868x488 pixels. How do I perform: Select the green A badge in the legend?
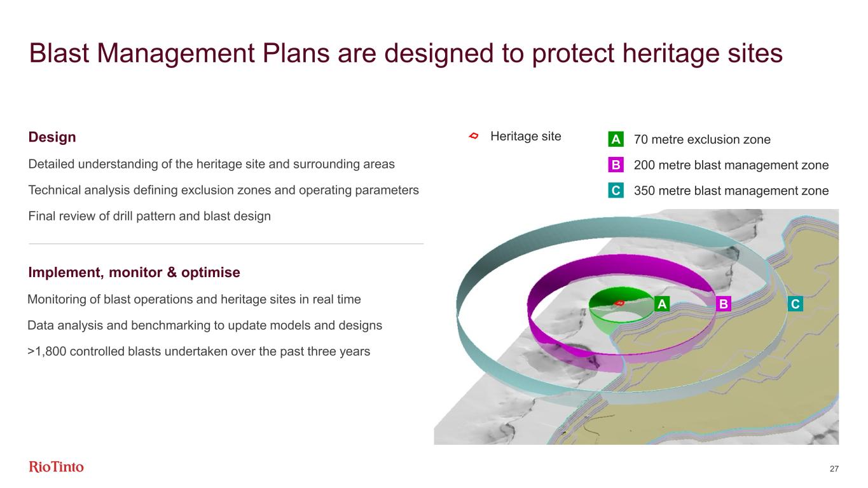click(616, 139)
